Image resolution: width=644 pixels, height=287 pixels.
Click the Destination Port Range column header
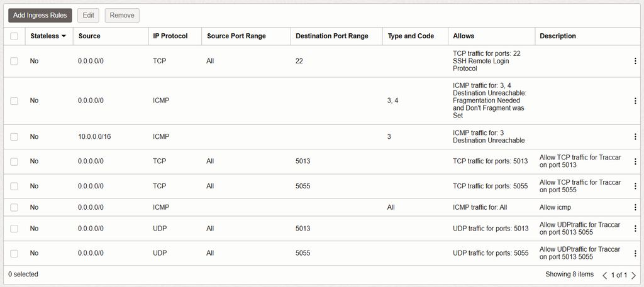coord(331,36)
